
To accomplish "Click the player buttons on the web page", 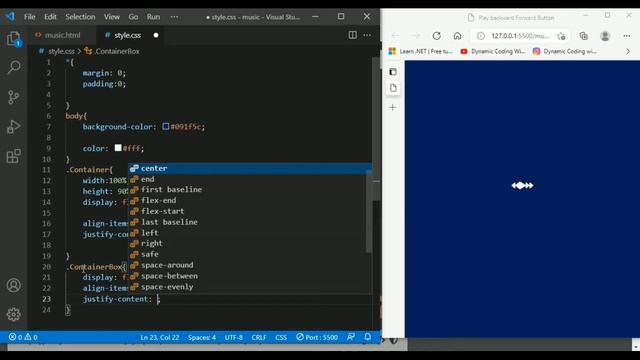I will click(x=522, y=185).
